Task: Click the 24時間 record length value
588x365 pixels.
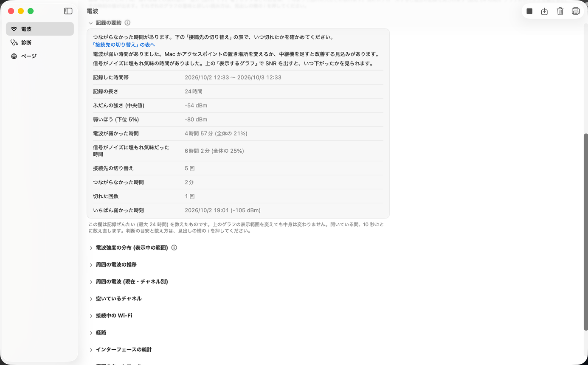Action: coord(194,92)
